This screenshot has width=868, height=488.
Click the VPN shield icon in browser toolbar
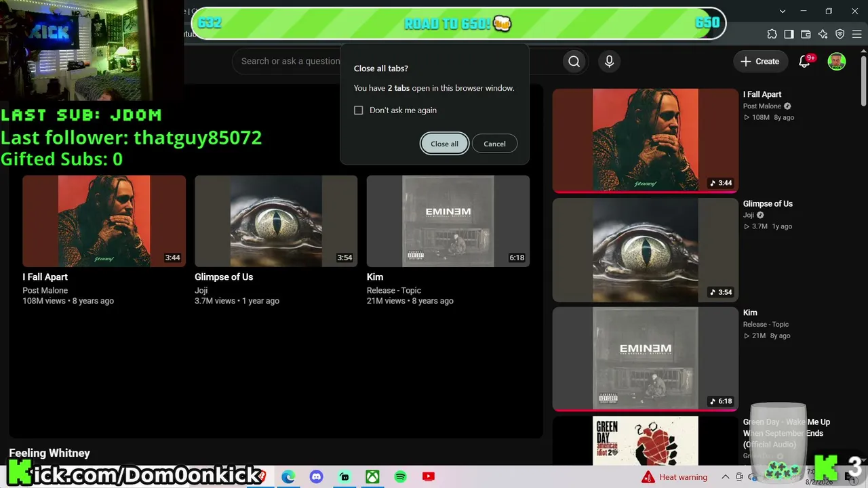coord(840,35)
